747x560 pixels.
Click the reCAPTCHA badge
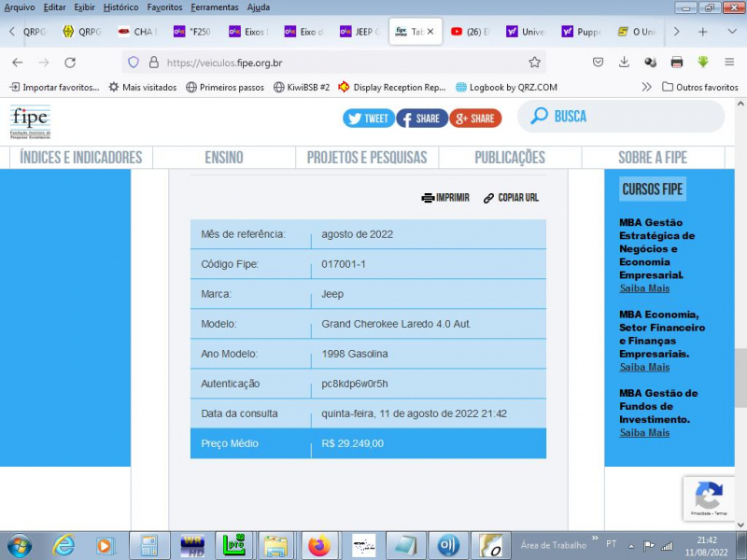pos(709,498)
